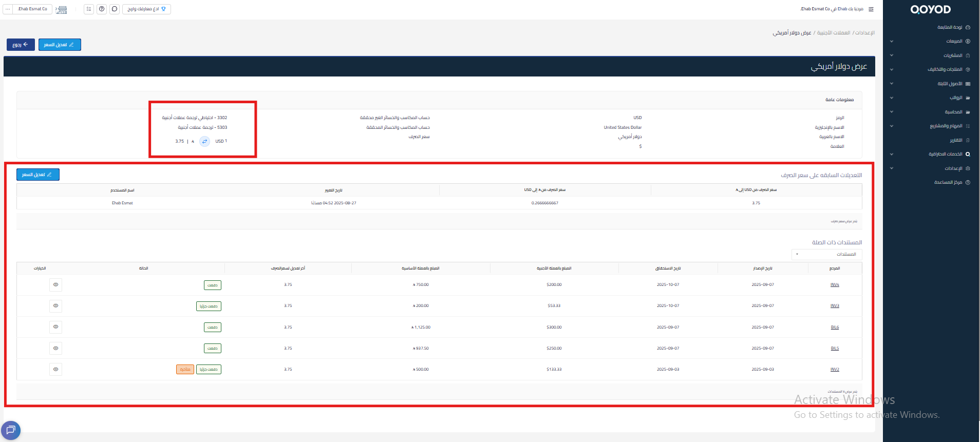Open the التقارير reports menu item
This screenshot has height=442, width=980.
tap(959, 140)
